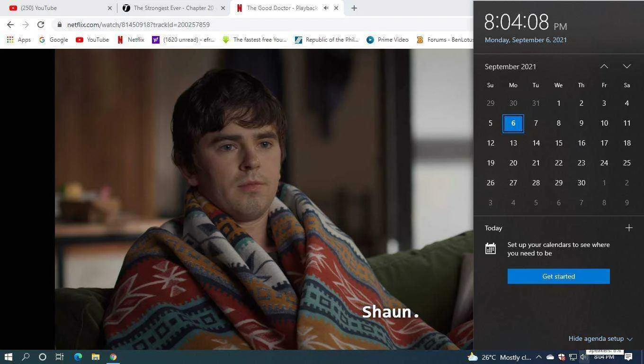Click the Get started button
Screen dimensions: 644x364
[559, 276]
